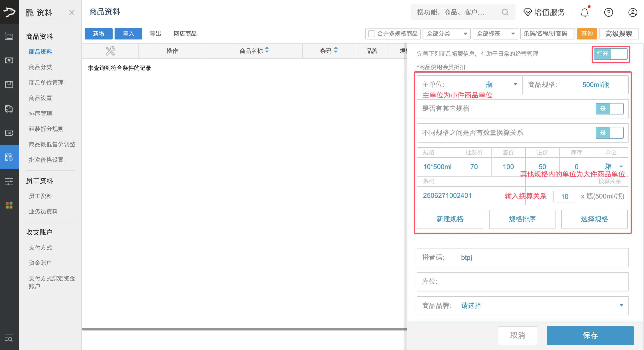Select 支付方式 under 收支账户
The height and width of the screenshot is (350, 644).
coord(40,247)
